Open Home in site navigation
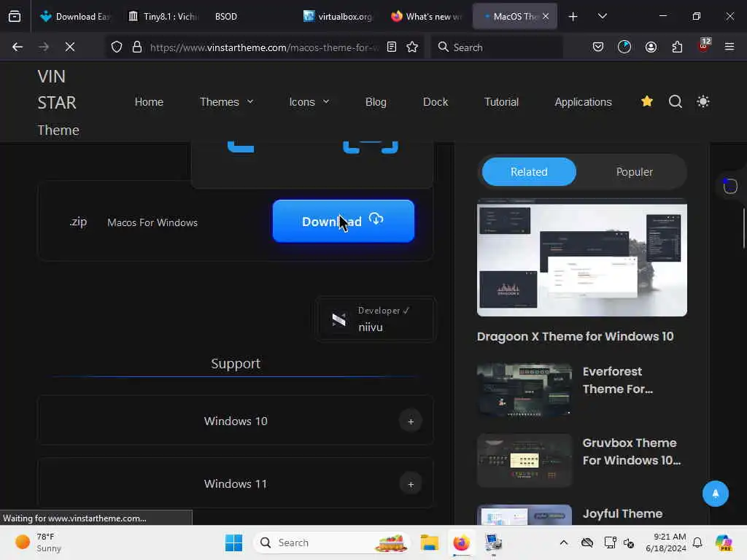The height and width of the screenshot is (560, 747). tap(149, 102)
